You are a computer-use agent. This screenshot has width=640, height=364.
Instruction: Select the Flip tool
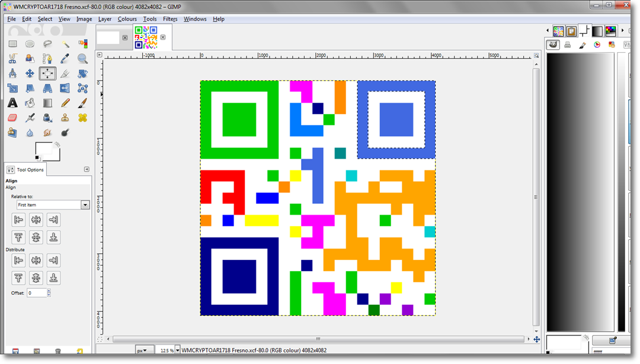(x=65, y=88)
